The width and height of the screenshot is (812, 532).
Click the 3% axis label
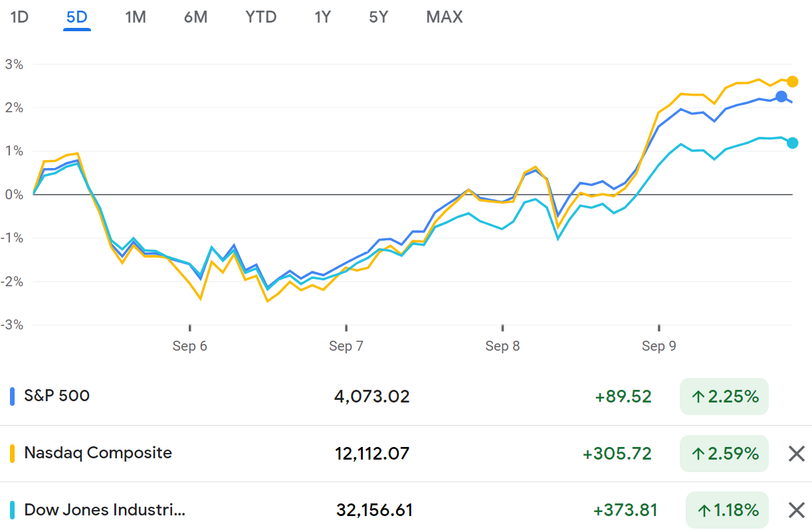point(15,64)
